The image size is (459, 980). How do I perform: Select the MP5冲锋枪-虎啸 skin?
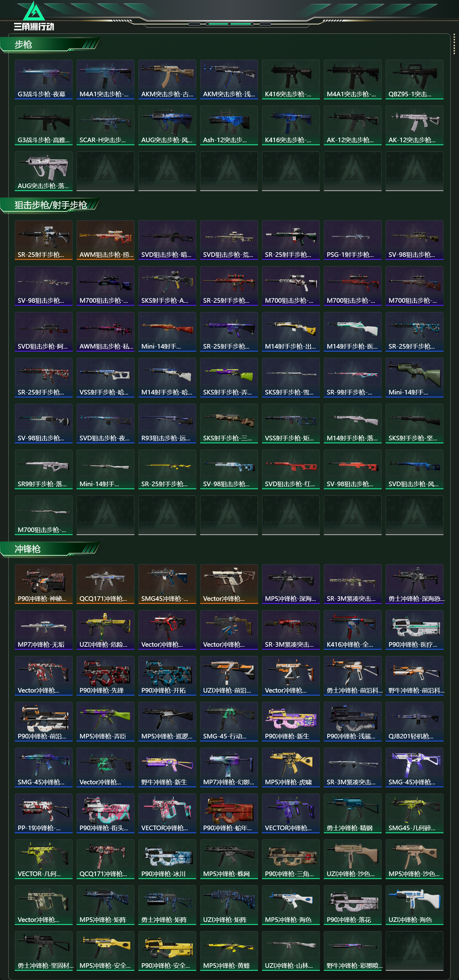pos(291,768)
